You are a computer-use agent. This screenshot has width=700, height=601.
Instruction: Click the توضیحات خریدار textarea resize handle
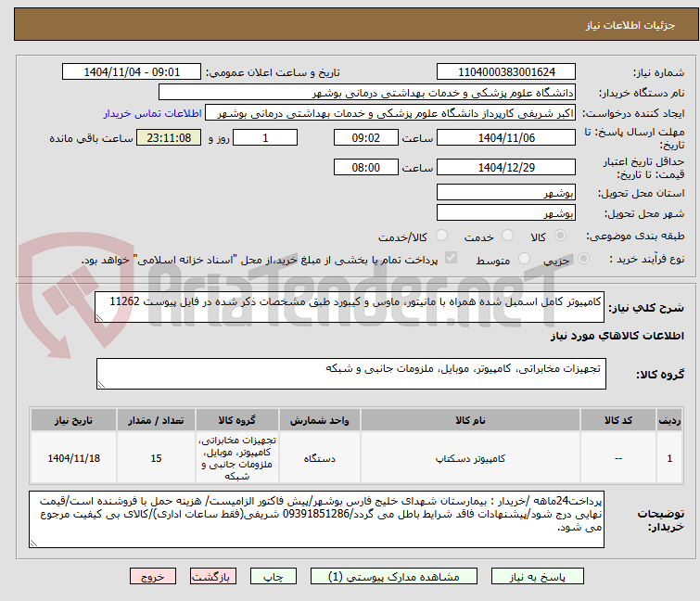click(33, 543)
